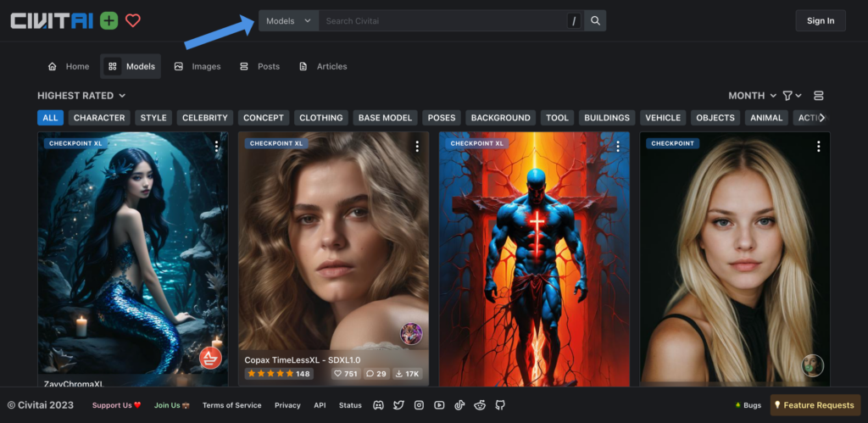
Task: Open three-dot menu on Copax TimeLessXL card
Action: [417, 146]
